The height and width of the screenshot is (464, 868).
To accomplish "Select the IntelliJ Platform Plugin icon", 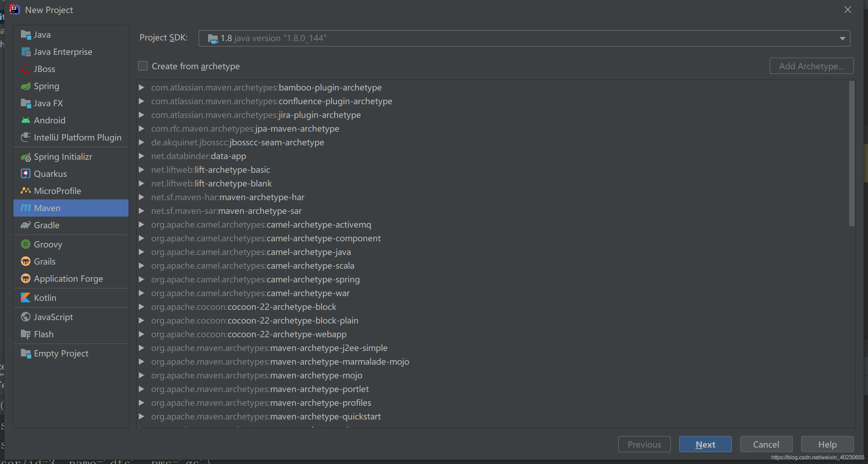I will coord(26,138).
